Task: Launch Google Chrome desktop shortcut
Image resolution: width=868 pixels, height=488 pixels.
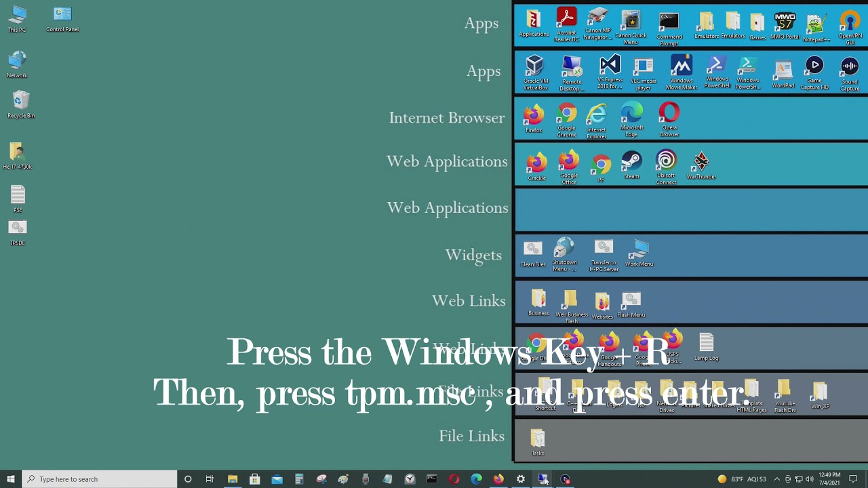Action: [566, 121]
